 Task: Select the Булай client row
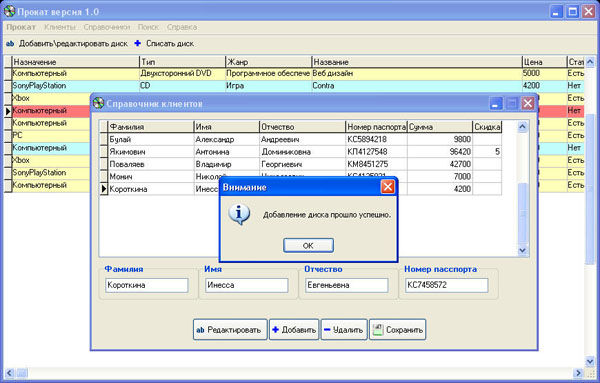(x=300, y=139)
